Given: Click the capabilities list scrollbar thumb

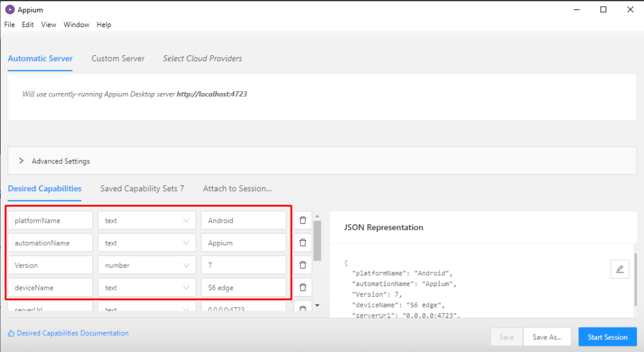Looking at the screenshot, I should [x=317, y=240].
